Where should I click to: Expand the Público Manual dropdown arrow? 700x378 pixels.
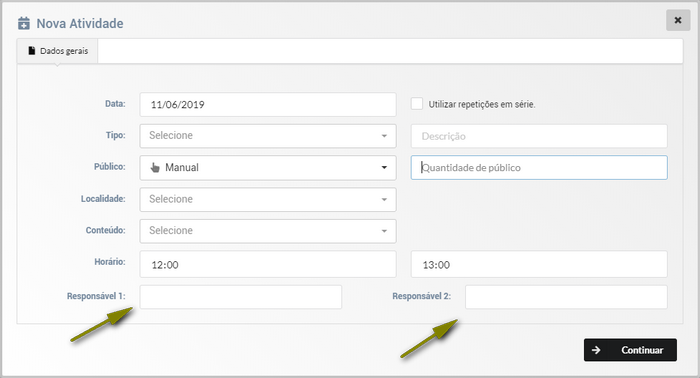pos(384,168)
